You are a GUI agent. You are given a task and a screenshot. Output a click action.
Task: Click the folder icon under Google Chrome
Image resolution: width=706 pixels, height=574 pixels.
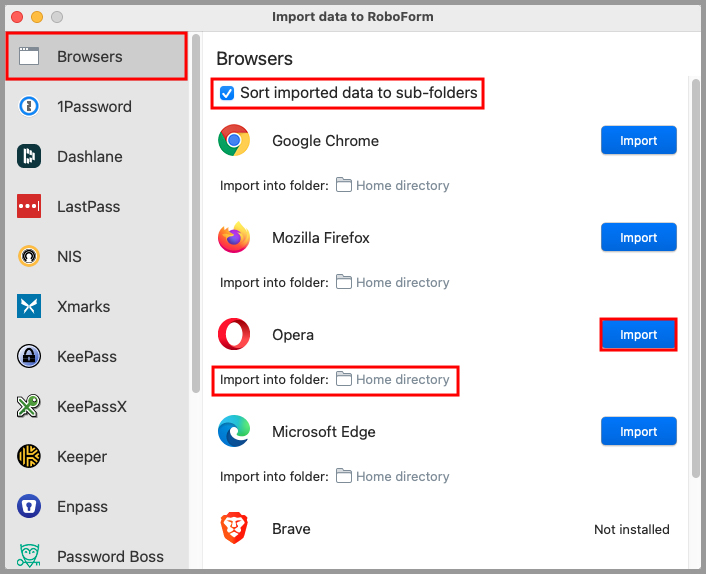coord(344,185)
